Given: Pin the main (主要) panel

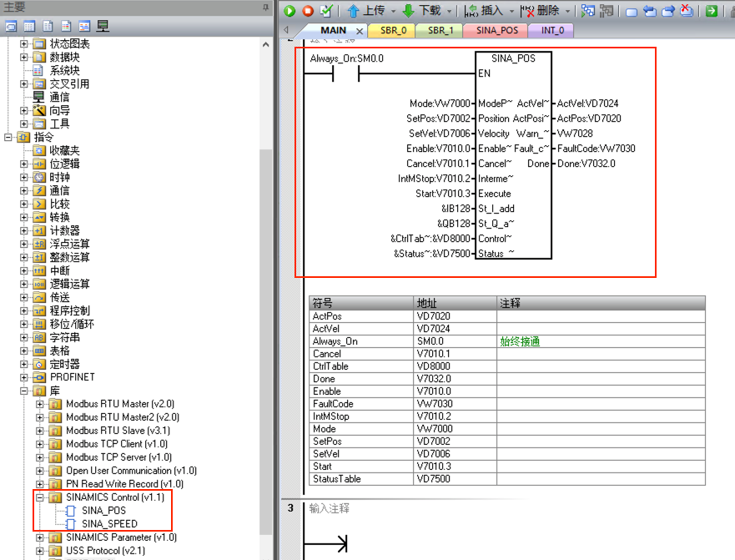Looking at the screenshot, I should coord(266,7).
